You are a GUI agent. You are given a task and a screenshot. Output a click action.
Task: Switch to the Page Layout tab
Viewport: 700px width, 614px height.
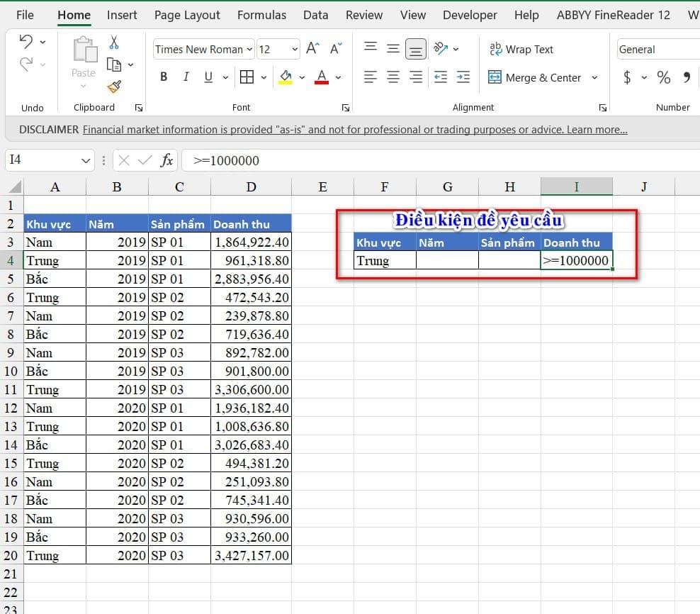click(x=187, y=15)
